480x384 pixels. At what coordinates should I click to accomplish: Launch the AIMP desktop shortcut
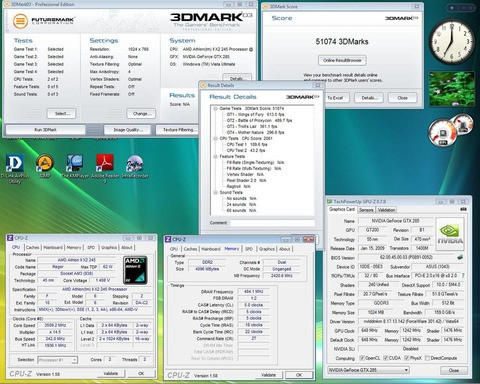point(45,163)
